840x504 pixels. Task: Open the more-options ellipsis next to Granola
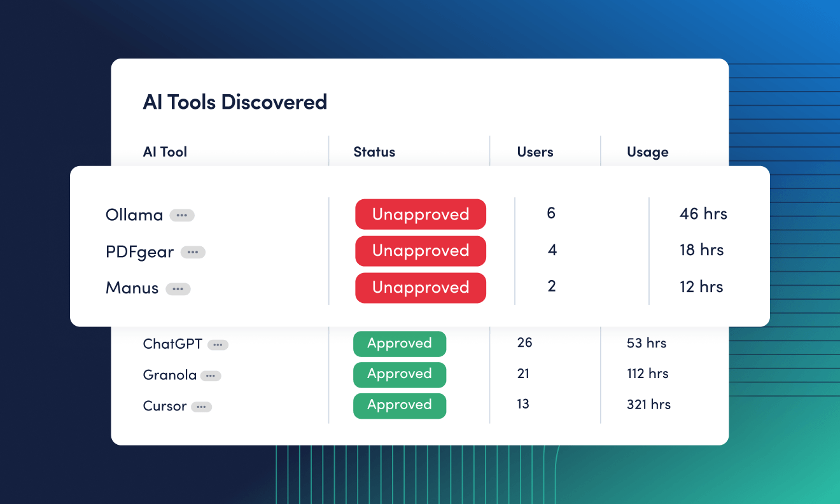click(x=211, y=376)
